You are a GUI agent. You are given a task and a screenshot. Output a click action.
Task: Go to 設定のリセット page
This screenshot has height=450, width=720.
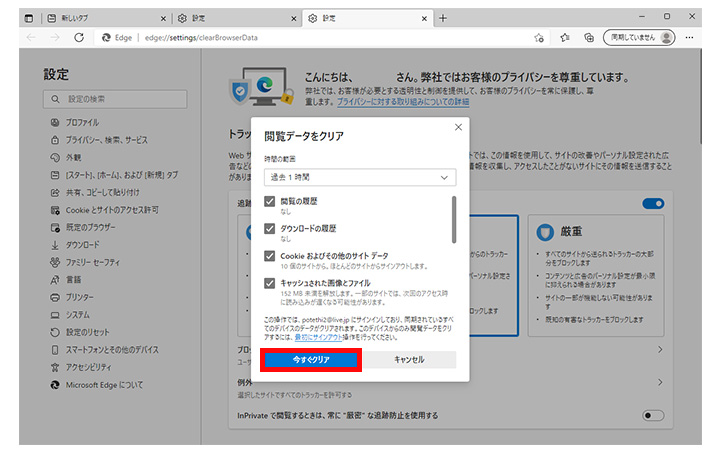[x=87, y=332]
